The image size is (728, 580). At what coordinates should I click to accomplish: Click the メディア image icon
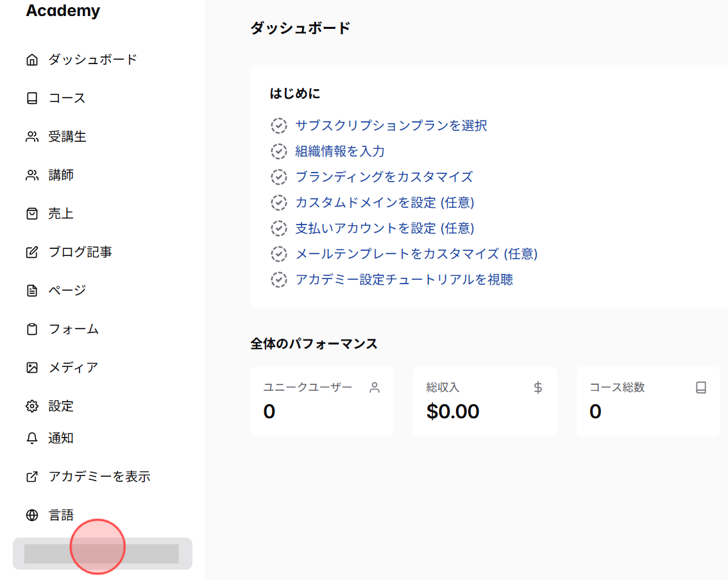[x=31, y=367]
